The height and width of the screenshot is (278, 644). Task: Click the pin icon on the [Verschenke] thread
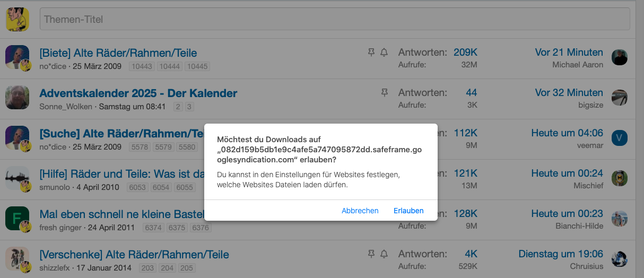click(x=371, y=254)
